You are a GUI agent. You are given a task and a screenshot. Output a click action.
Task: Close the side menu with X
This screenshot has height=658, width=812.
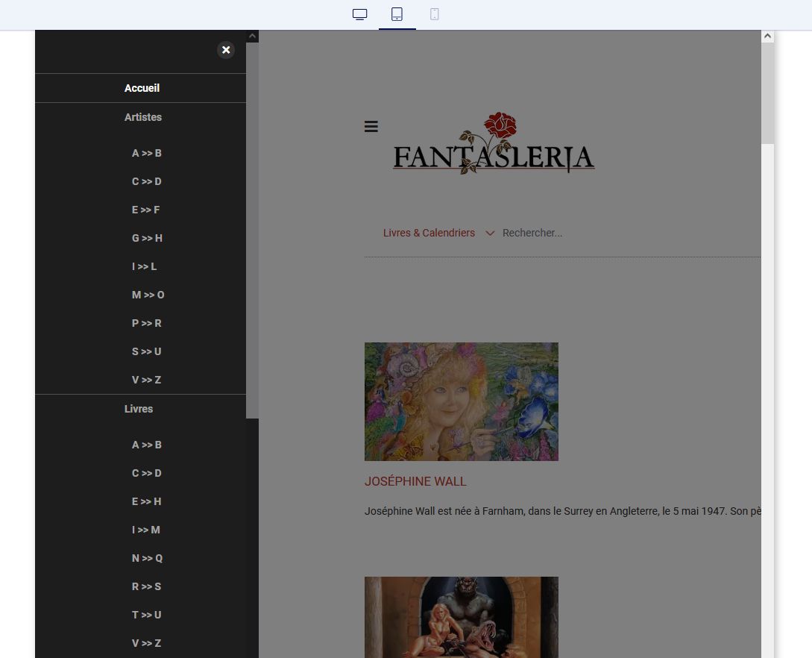226,50
